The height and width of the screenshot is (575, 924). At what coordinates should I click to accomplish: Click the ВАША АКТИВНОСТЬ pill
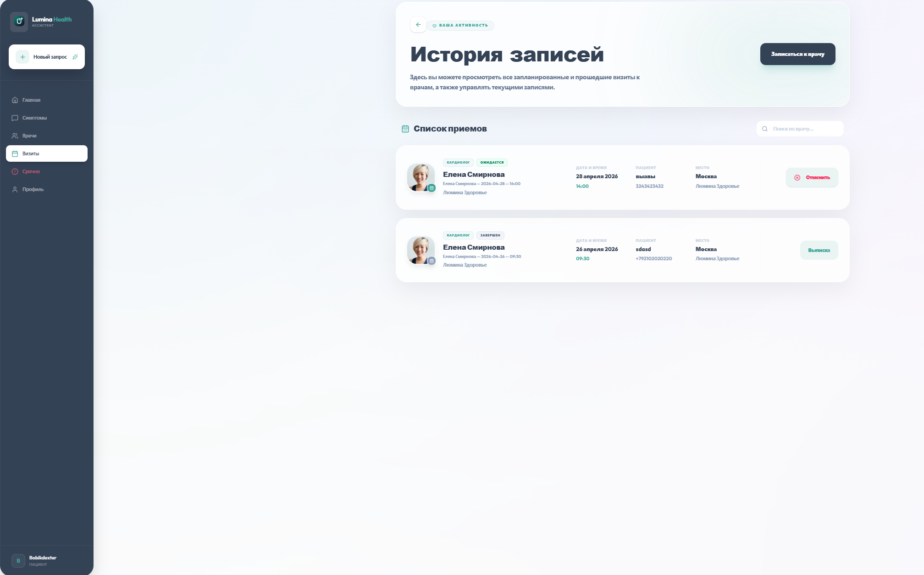[460, 25]
